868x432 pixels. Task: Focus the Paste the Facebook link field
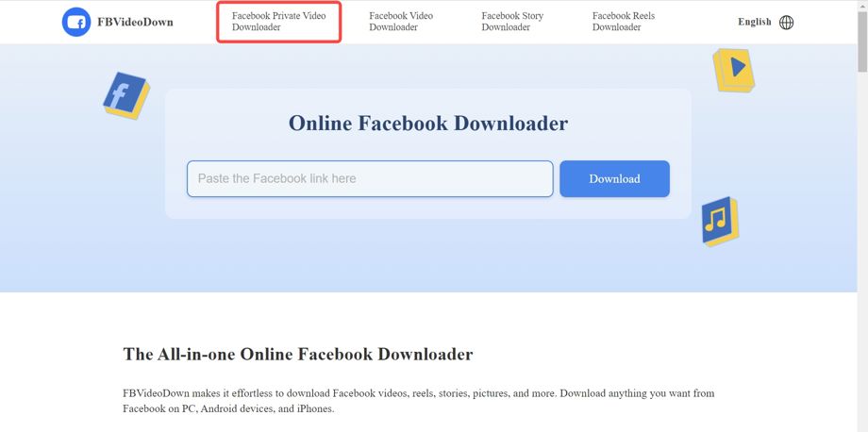[370, 178]
